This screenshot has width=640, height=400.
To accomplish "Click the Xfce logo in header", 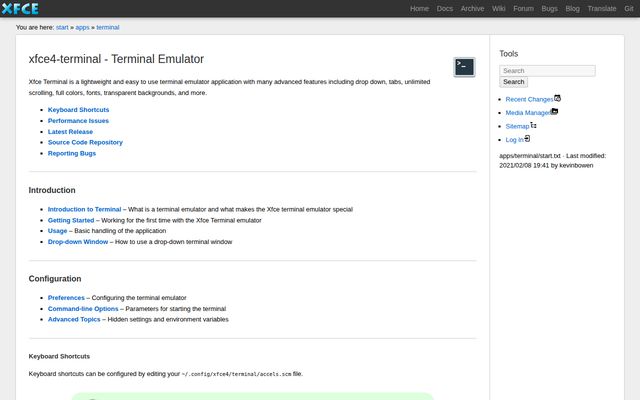I will click(x=20, y=8).
